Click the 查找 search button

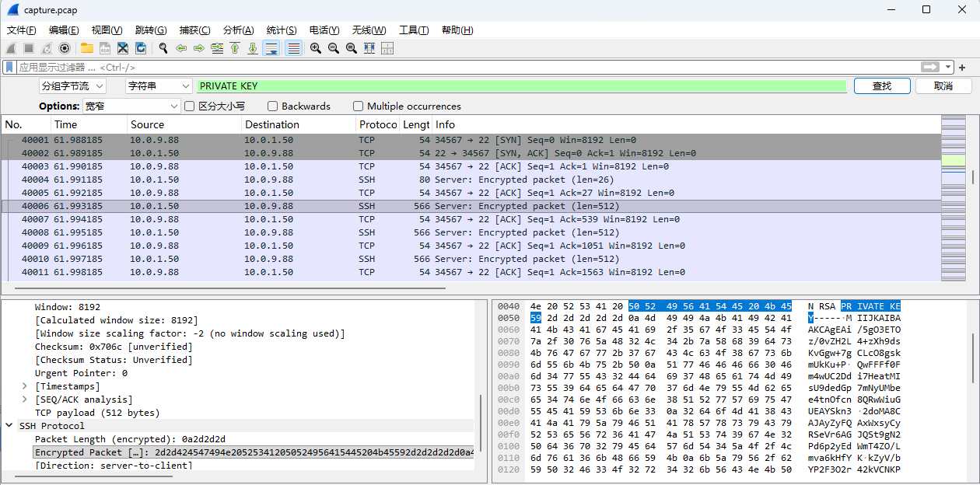pos(881,86)
